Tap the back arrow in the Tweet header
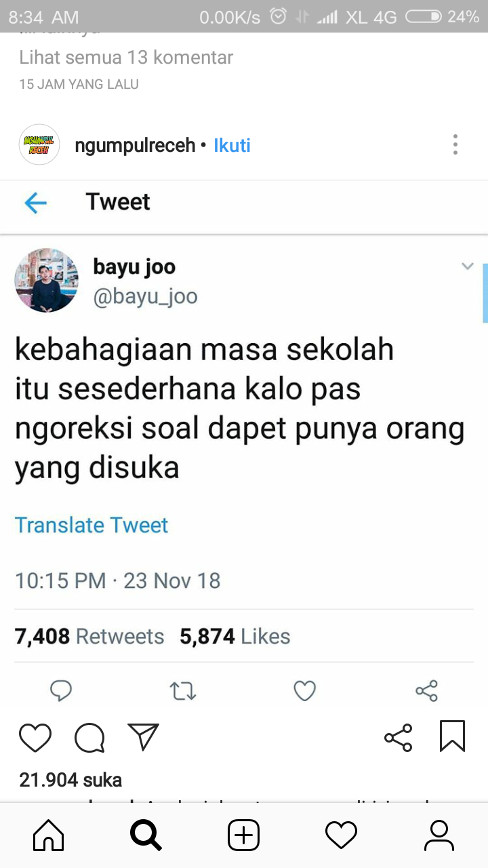 (x=35, y=202)
